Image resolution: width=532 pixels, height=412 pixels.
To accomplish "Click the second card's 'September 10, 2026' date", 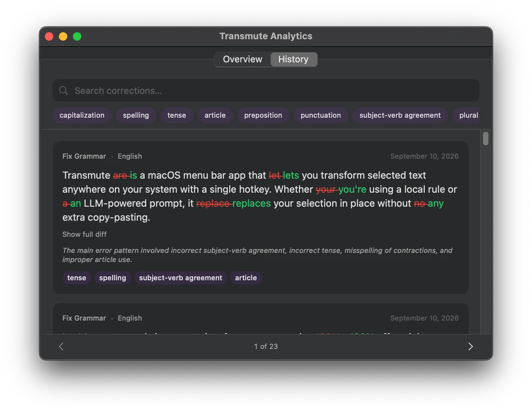I will click(424, 318).
